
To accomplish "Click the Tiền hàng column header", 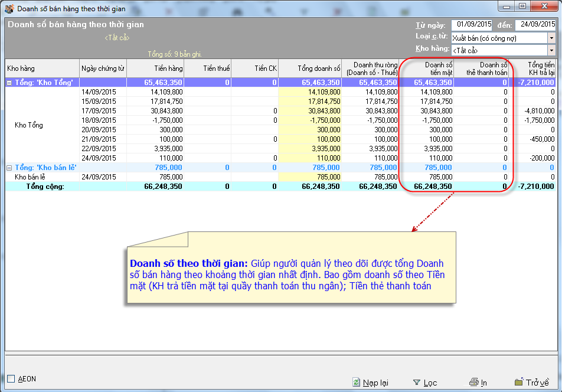I will (155, 68).
